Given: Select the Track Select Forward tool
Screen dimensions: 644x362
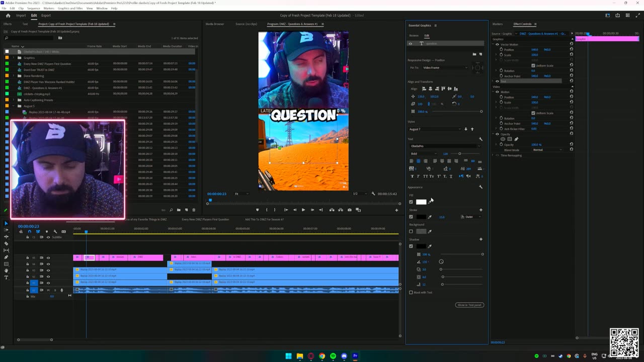Looking at the screenshot, I should pos(6,230).
